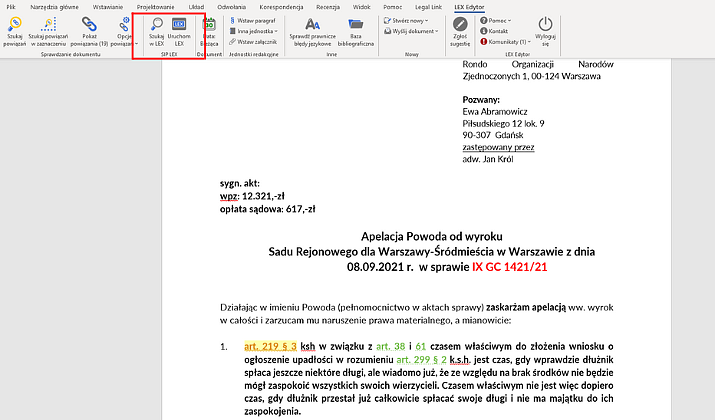The width and height of the screenshot is (715, 420).
Task: Click Wstaw paragraf button
Action: [255, 20]
